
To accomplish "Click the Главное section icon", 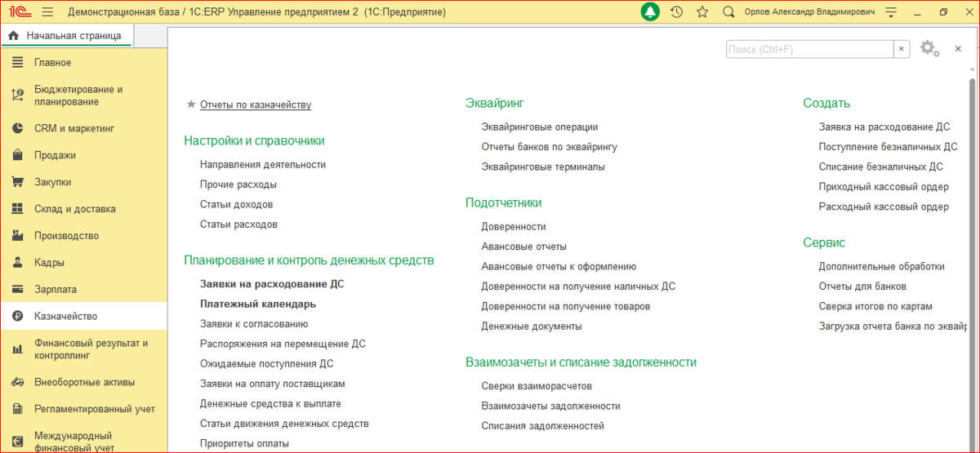I will [17, 63].
